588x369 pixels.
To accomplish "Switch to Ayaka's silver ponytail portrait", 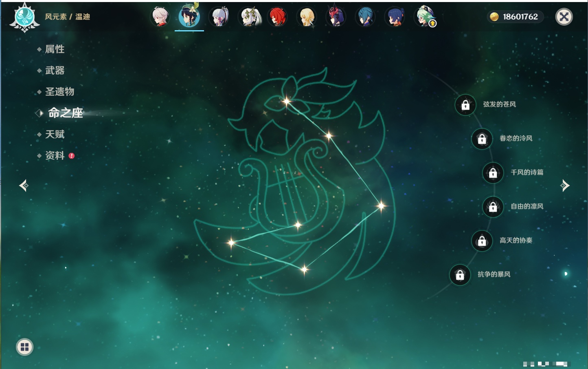I will (219, 17).
